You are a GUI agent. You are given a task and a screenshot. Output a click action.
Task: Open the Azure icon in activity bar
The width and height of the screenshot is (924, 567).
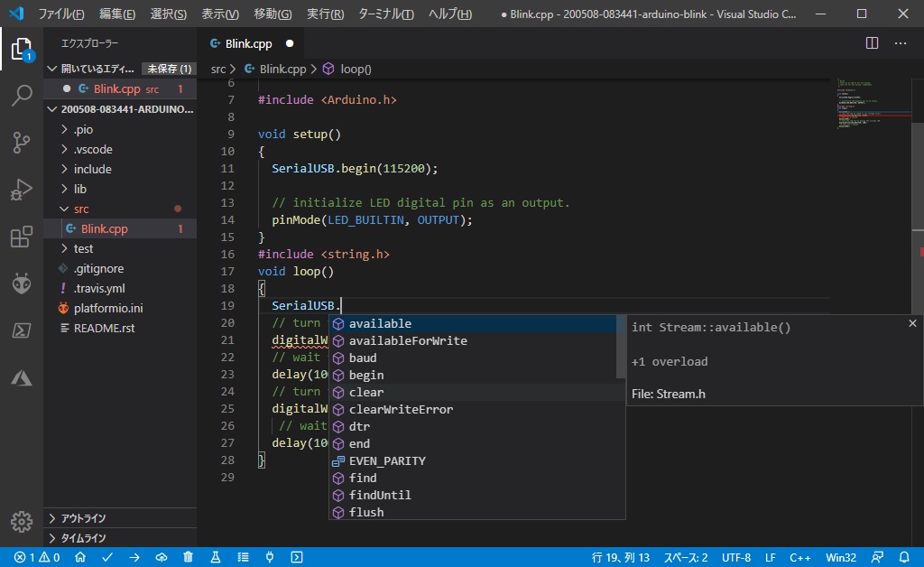(x=22, y=377)
